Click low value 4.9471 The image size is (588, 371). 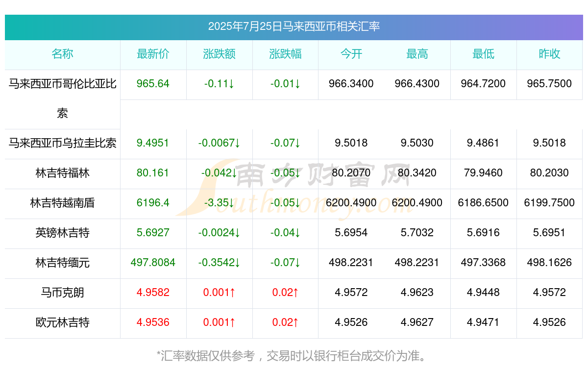pyautogui.click(x=483, y=322)
